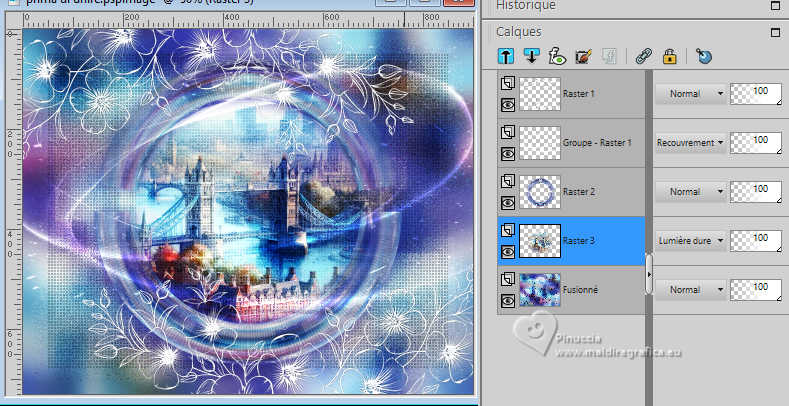This screenshot has height=406, width=789.
Task: Click the downward arrow layer icon in Calques toolbar
Action: (531, 56)
